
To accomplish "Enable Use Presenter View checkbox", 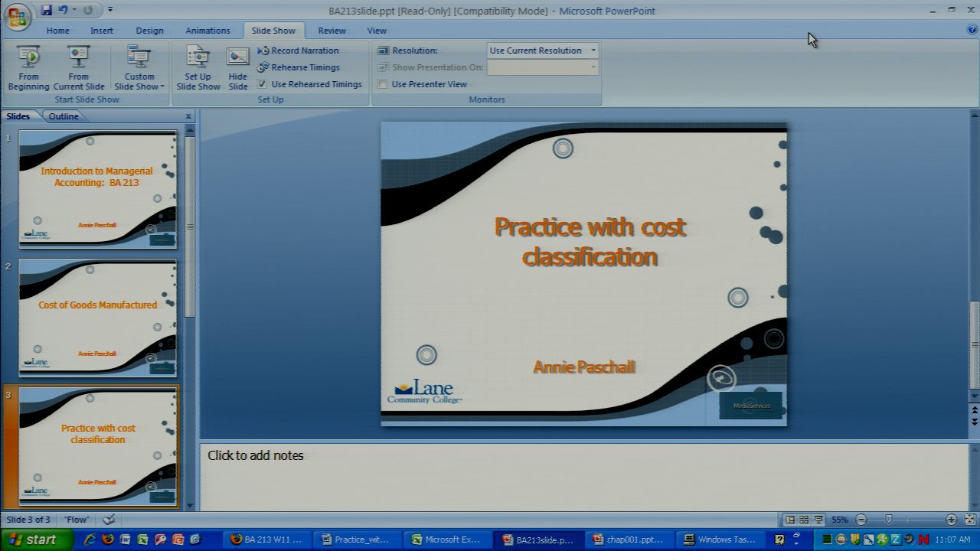I will point(383,84).
